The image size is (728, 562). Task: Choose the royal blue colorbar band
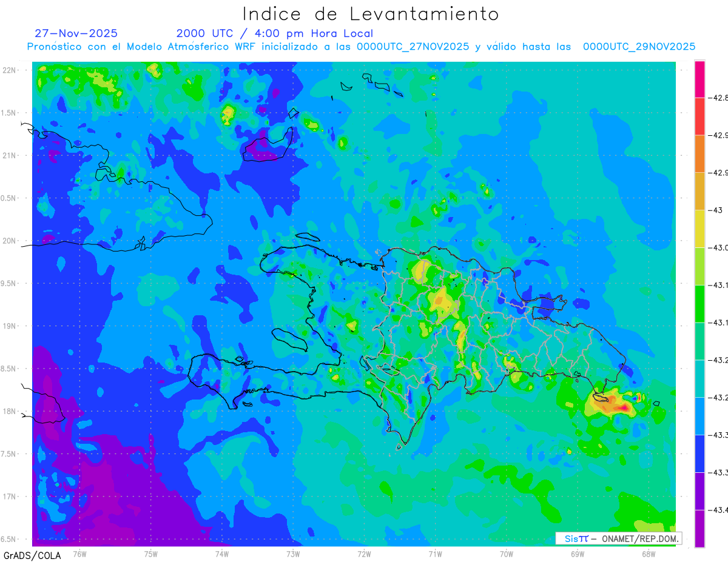699,453
